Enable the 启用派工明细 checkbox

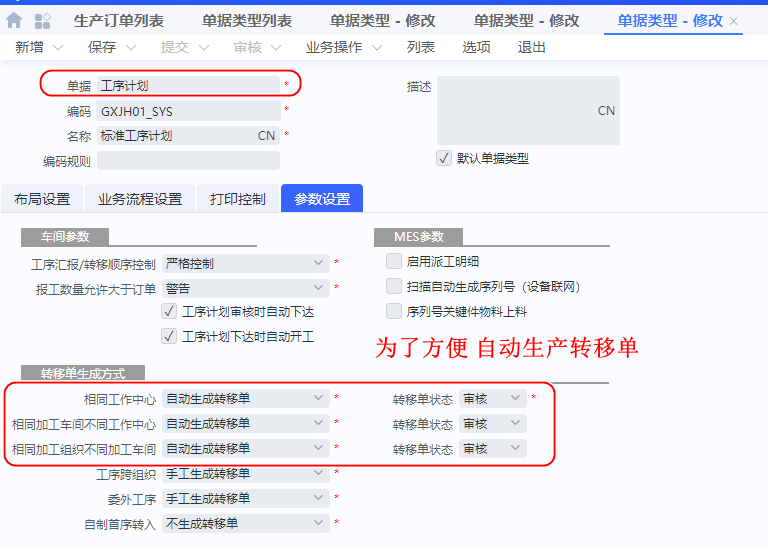(x=394, y=262)
